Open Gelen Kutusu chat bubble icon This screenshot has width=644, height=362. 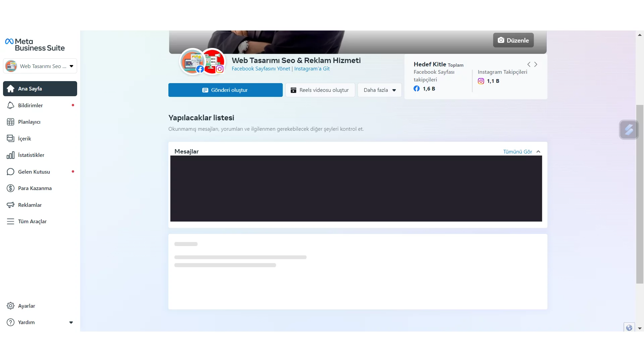coord(10,172)
